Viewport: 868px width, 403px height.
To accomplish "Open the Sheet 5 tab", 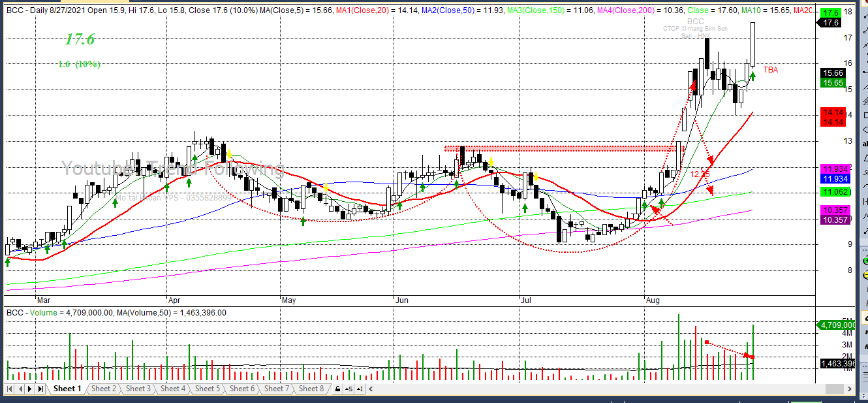I will (x=207, y=389).
